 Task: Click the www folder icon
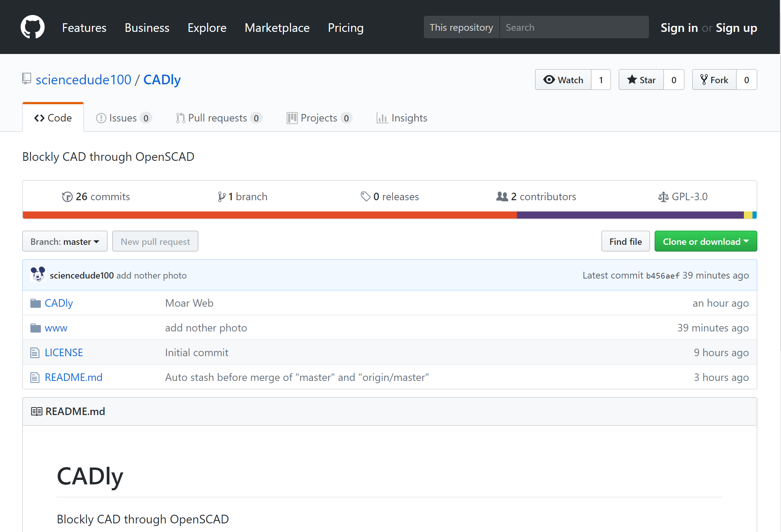point(36,328)
